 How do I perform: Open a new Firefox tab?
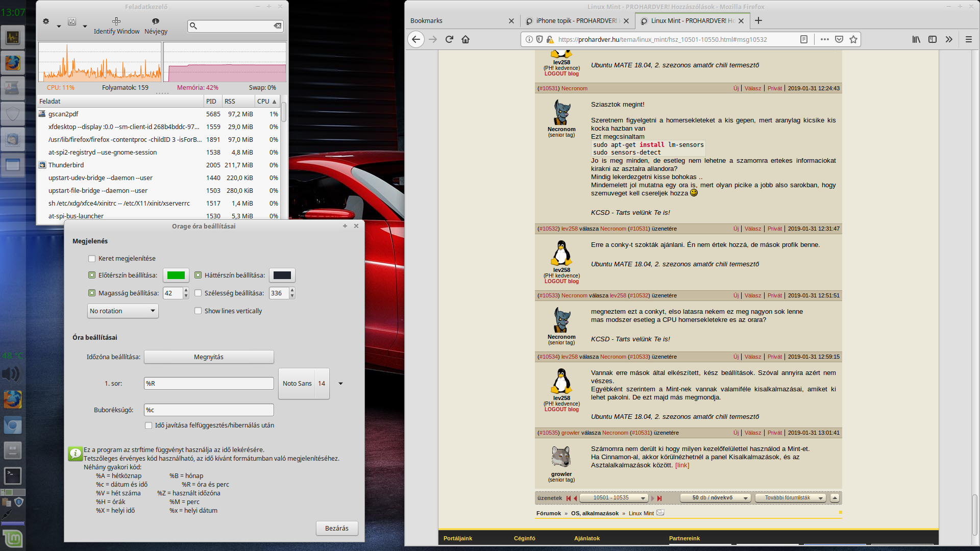point(758,20)
